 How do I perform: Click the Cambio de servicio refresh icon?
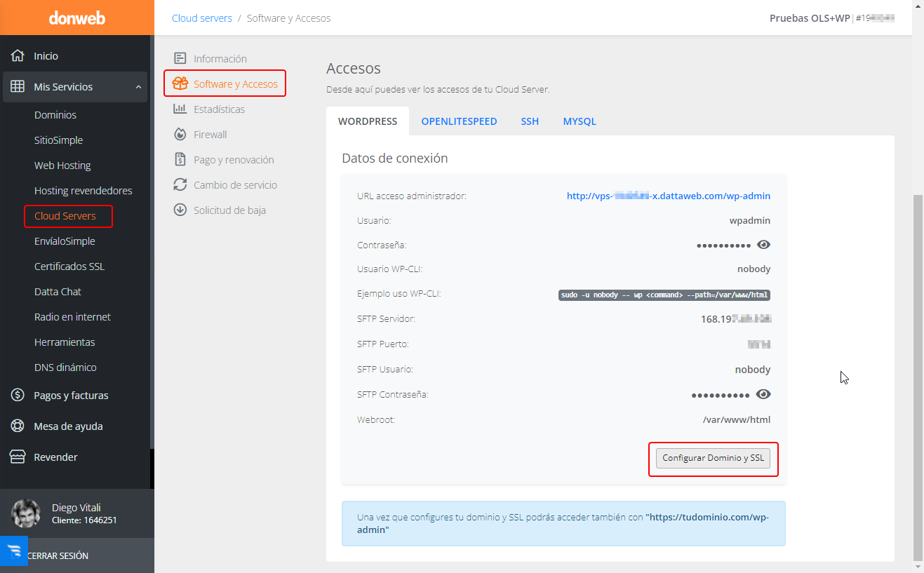[180, 185]
